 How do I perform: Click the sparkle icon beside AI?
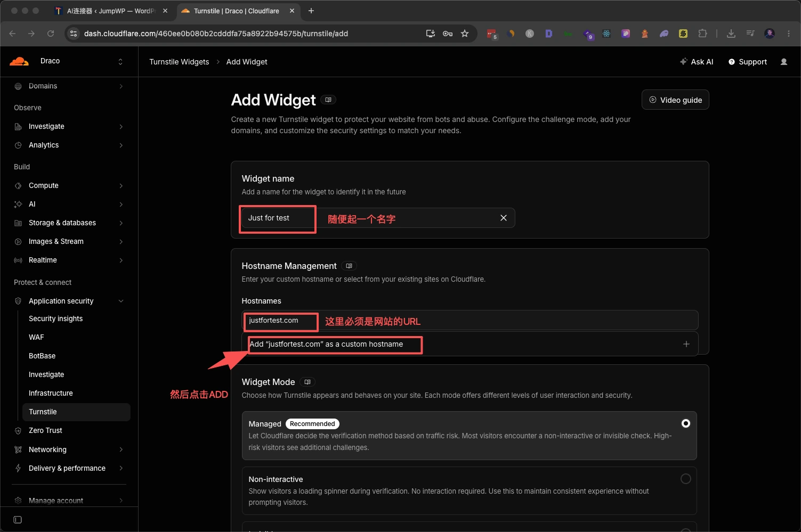(x=18, y=204)
